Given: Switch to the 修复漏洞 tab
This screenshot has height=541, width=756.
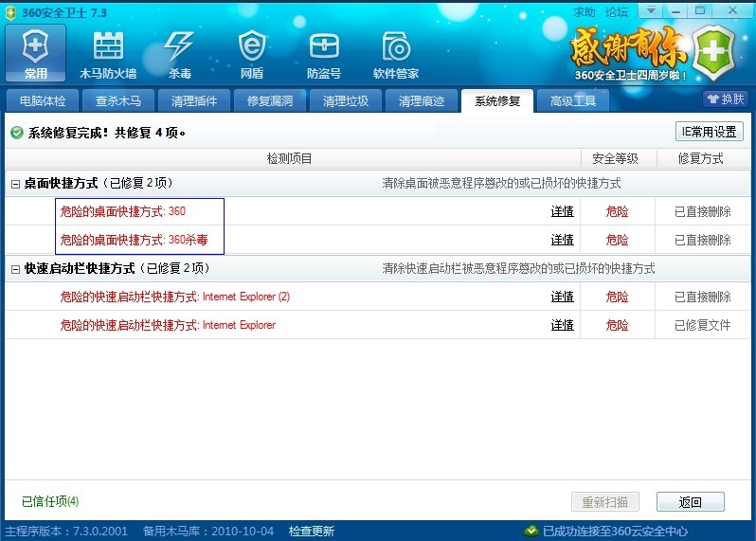Looking at the screenshot, I should coord(270,100).
